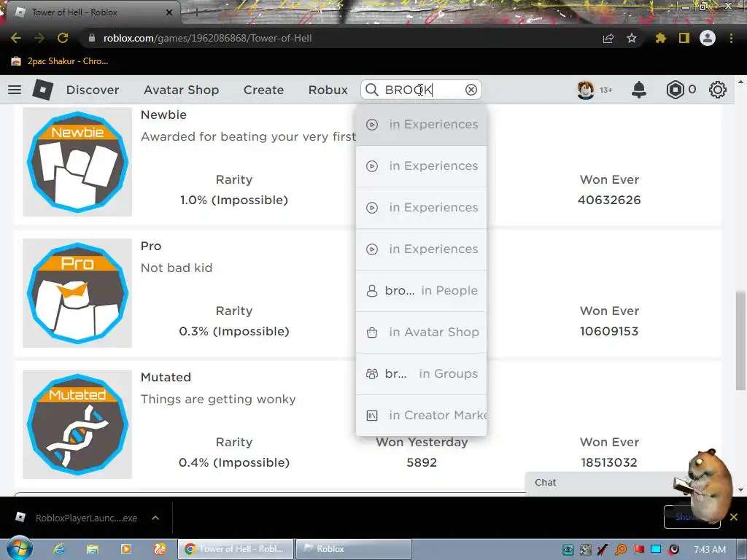Click the search magnifier icon
This screenshot has height=560, width=747.
point(372,90)
